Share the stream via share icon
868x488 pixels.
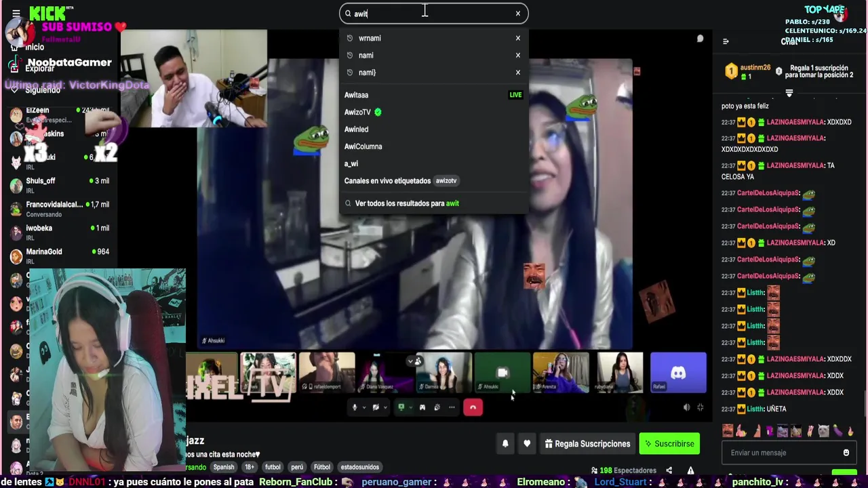669,470
